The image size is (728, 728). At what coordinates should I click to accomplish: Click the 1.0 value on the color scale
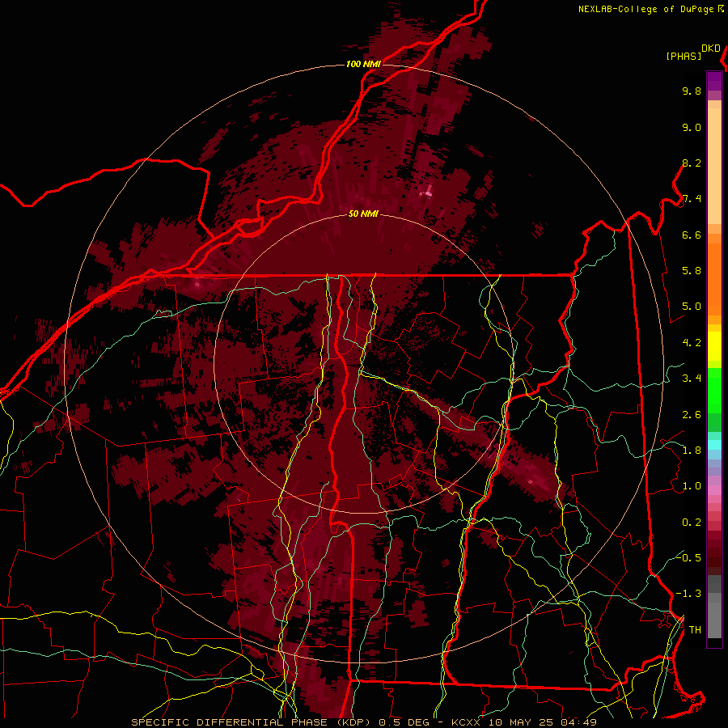pyautogui.click(x=692, y=486)
